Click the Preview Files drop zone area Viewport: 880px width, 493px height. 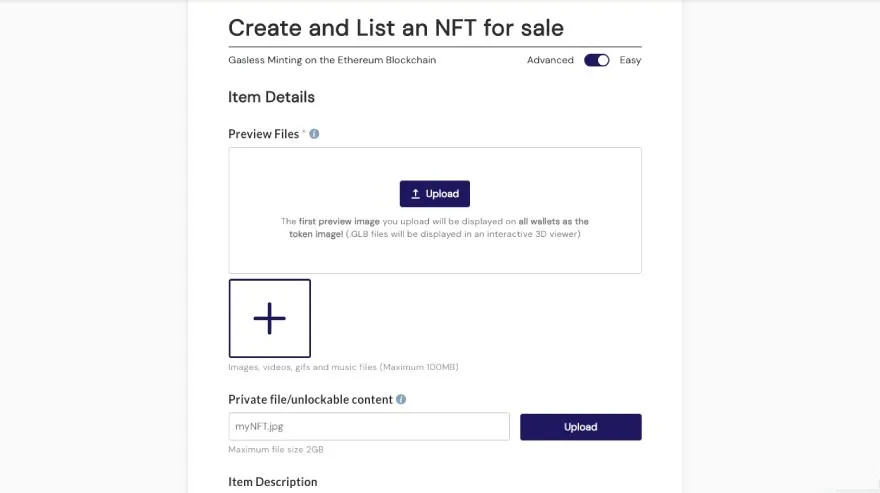pyautogui.click(x=435, y=211)
